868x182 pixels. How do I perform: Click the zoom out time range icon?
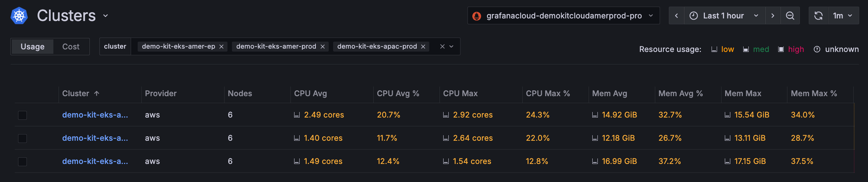pyautogui.click(x=790, y=16)
